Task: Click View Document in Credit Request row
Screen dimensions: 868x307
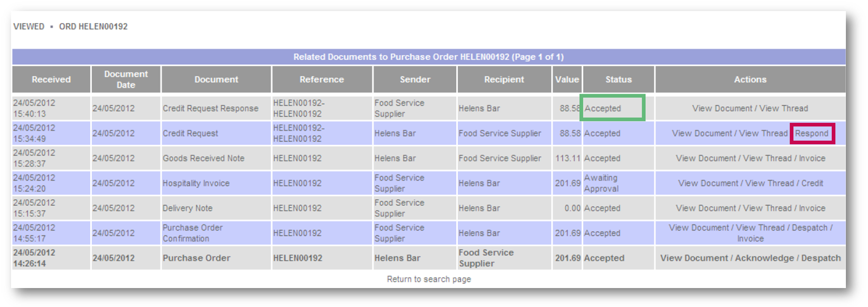Action: click(x=702, y=133)
